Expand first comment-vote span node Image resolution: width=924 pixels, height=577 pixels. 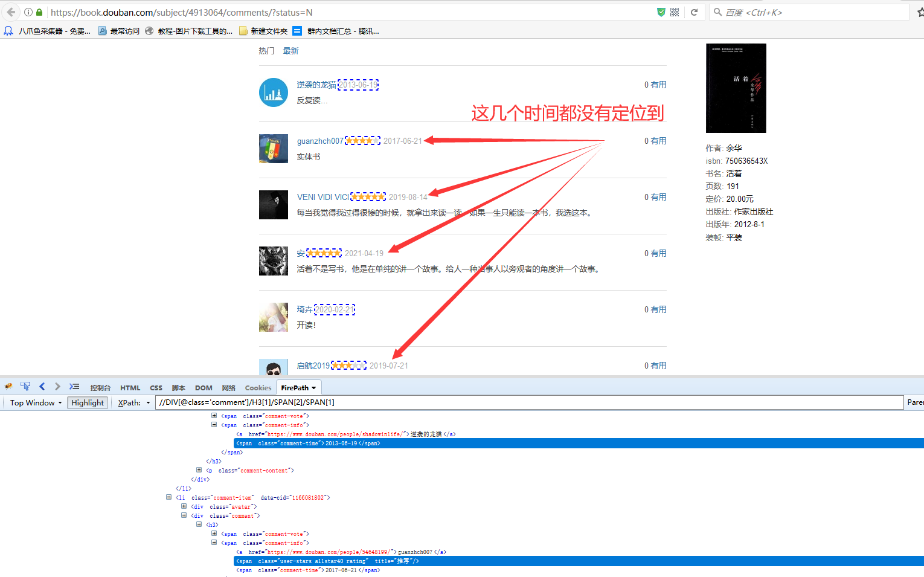coord(214,416)
